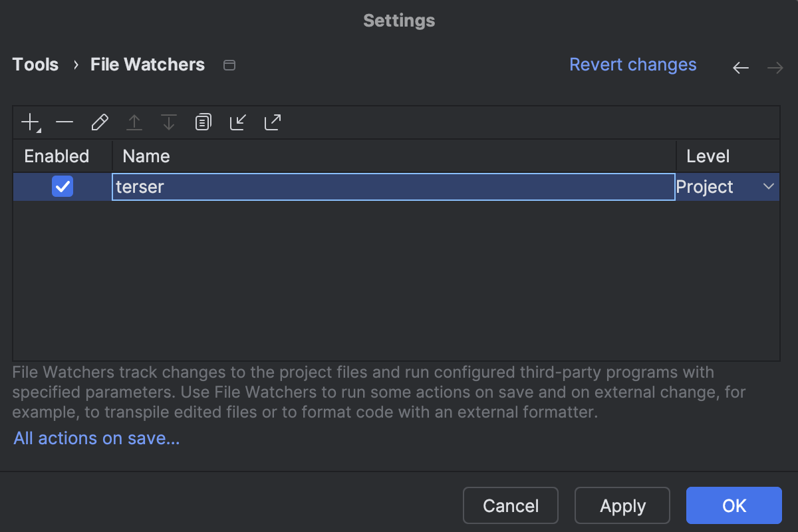Export file watchers

[x=272, y=122]
